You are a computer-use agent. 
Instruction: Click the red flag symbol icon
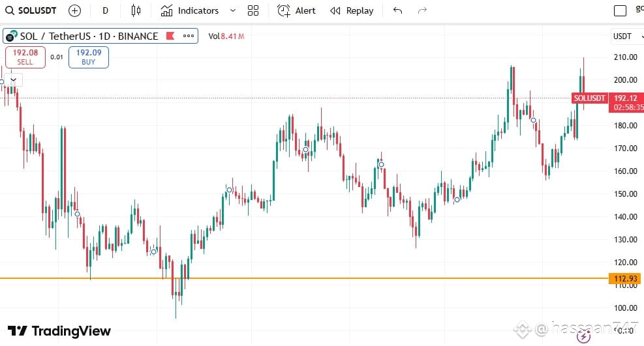[x=170, y=36]
